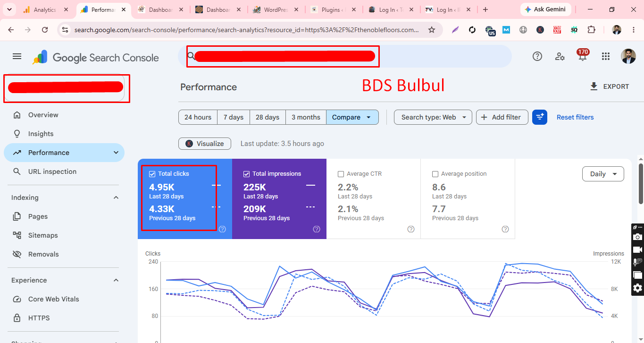The image size is (644, 343).
Task: Uncheck the Total impressions checkbox
Action: click(246, 174)
